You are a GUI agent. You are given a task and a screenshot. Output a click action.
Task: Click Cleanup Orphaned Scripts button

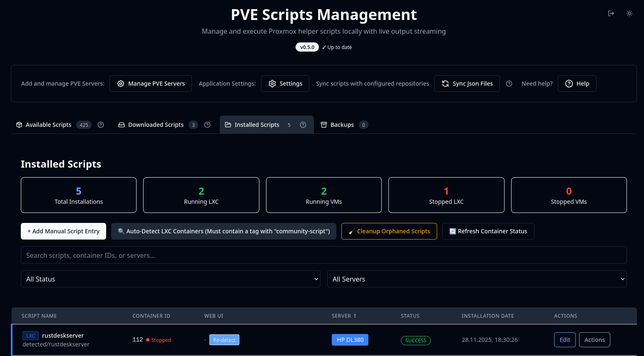[x=389, y=231]
